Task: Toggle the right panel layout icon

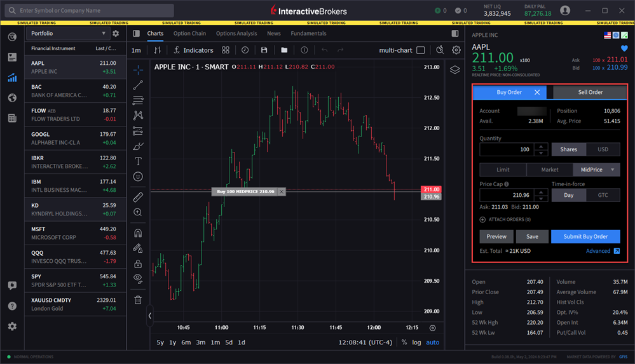Action: point(455,34)
